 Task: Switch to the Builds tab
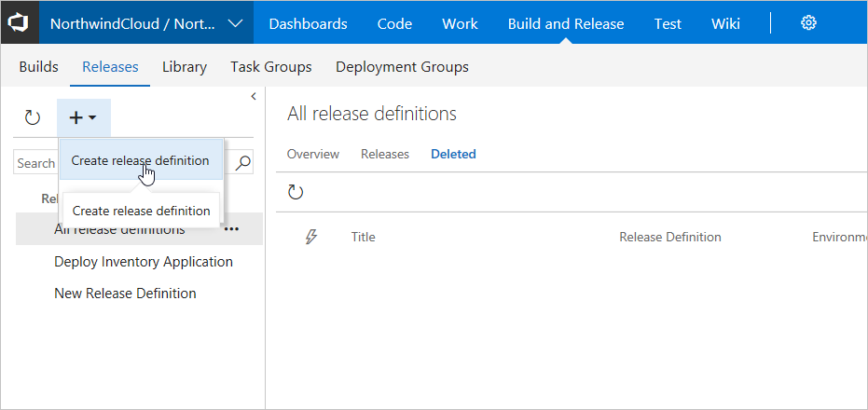click(39, 67)
